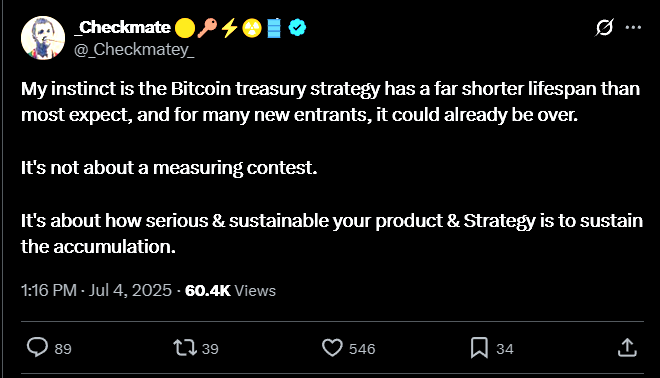Open the three-dot more options menu

[633, 28]
